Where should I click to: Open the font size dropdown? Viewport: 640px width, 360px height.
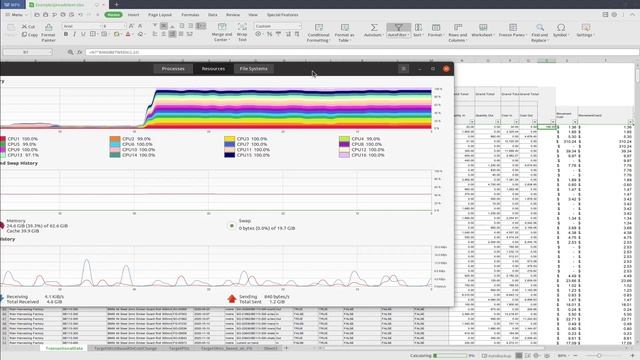[114, 26]
